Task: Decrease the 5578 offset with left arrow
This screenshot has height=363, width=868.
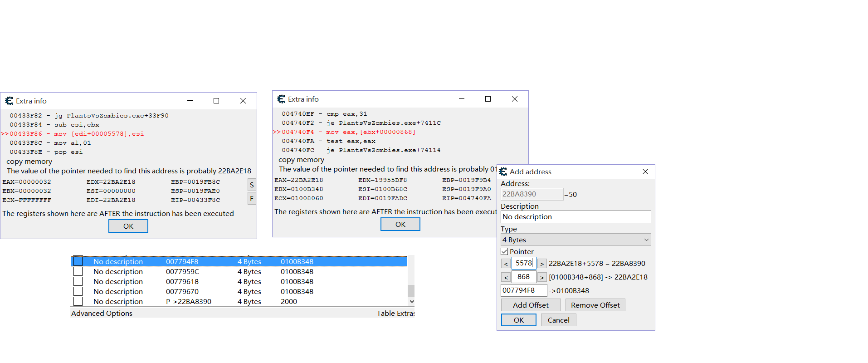Action: point(506,264)
